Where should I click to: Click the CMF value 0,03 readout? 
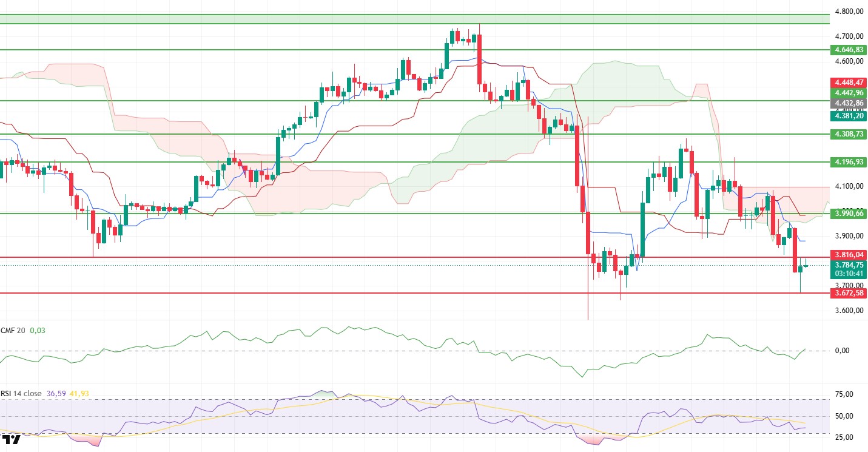coord(38,331)
